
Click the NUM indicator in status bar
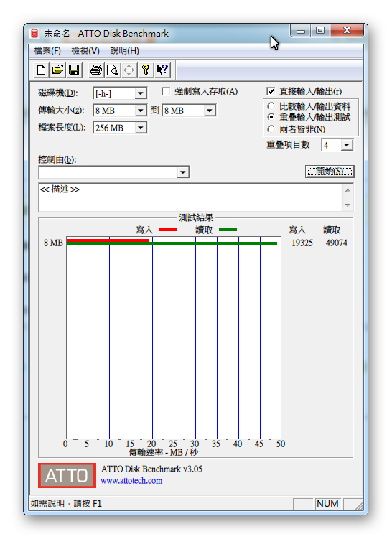[x=327, y=504]
